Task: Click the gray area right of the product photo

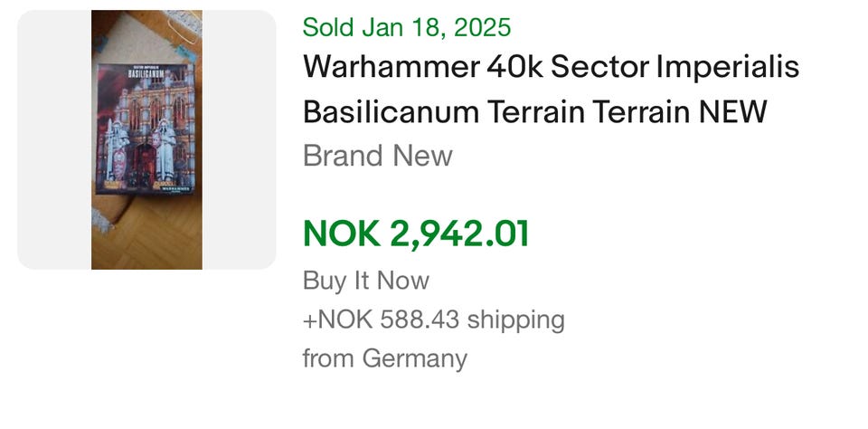Action: point(239,140)
